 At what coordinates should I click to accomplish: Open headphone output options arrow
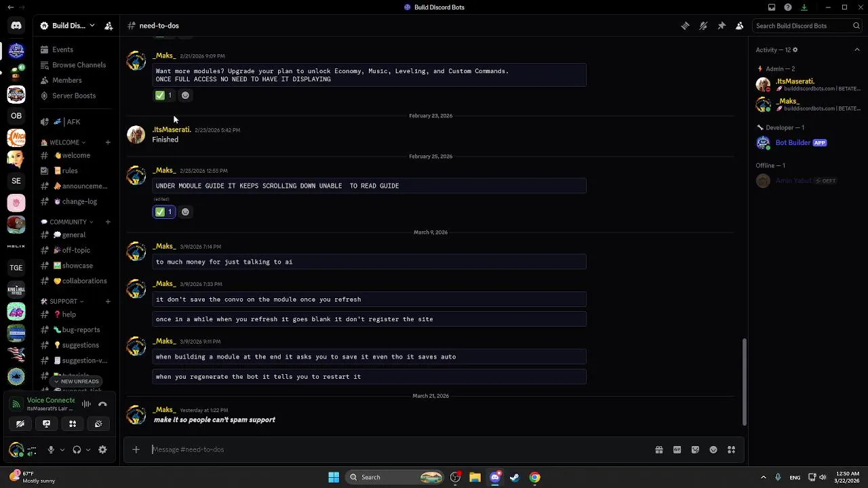[87, 449]
